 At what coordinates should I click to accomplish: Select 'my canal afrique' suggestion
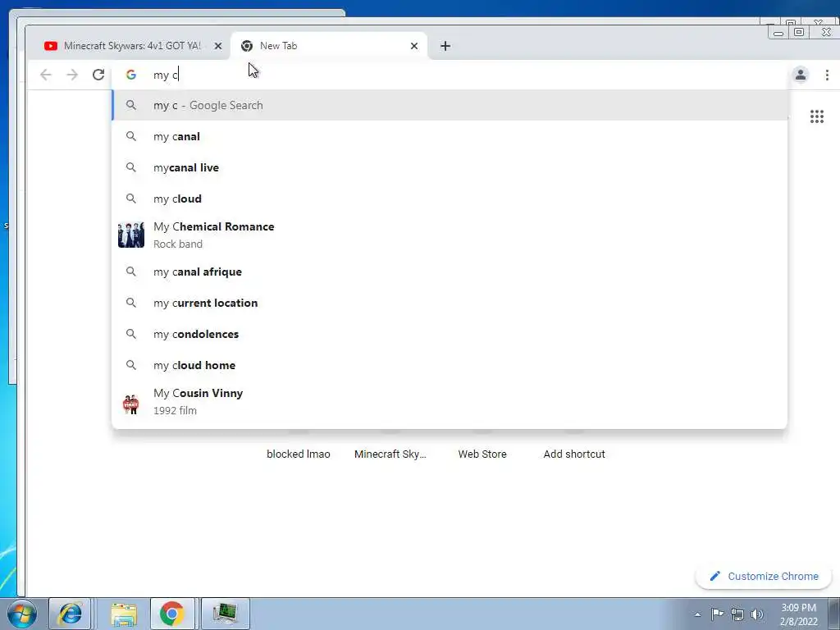tap(450, 272)
